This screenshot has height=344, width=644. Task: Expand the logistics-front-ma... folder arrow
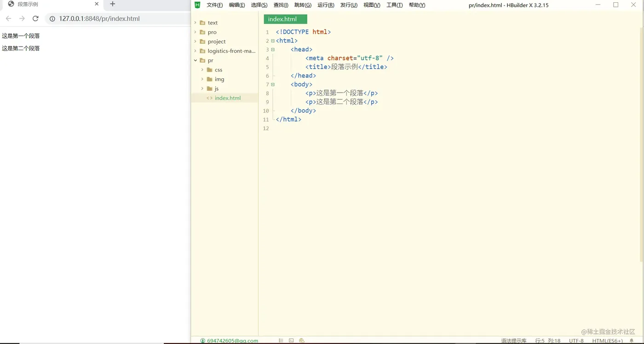tap(195, 51)
